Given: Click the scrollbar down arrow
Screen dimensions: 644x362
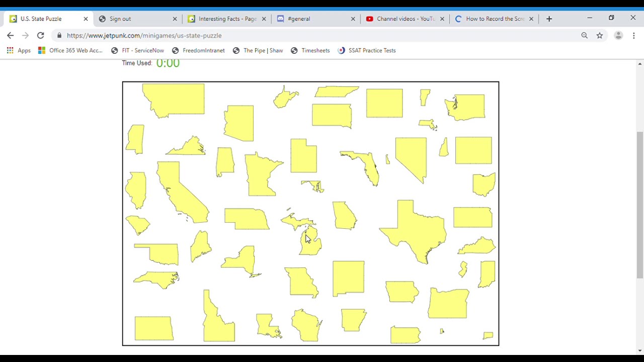Looking at the screenshot, I should coord(640,350).
